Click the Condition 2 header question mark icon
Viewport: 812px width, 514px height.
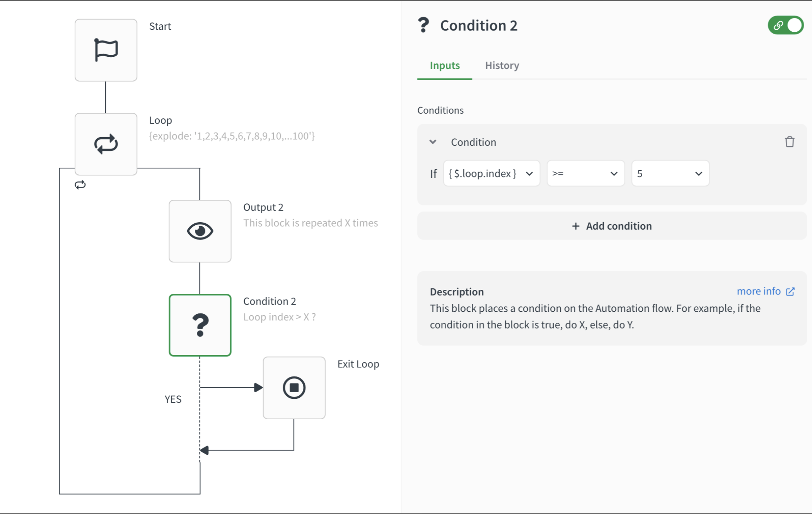[x=423, y=25]
